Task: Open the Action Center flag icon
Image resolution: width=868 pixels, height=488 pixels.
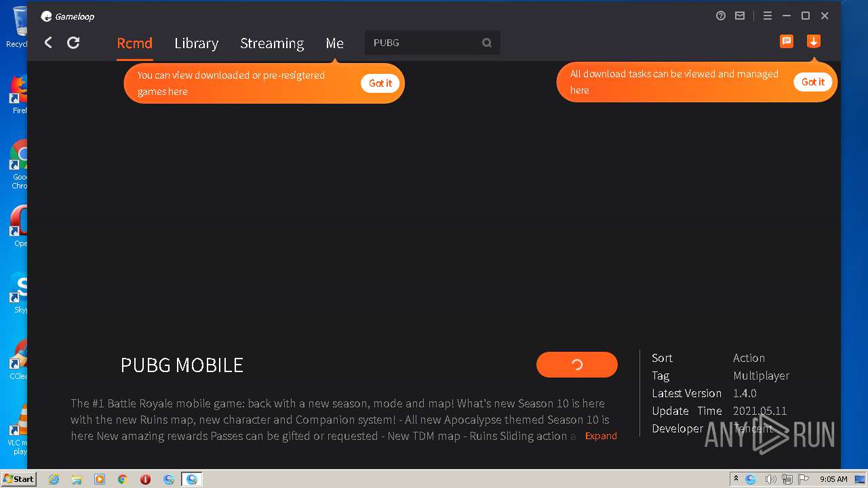Action: (x=804, y=479)
